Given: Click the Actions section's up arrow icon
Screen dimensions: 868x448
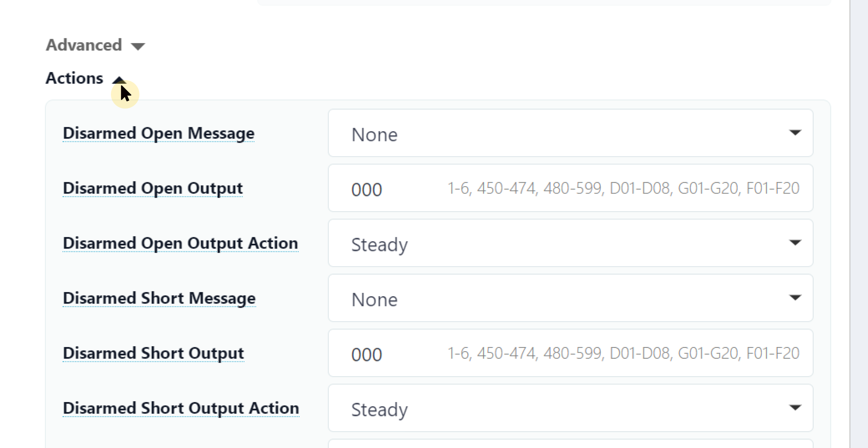Looking at the screenshot, I should (x=119, y=80).
